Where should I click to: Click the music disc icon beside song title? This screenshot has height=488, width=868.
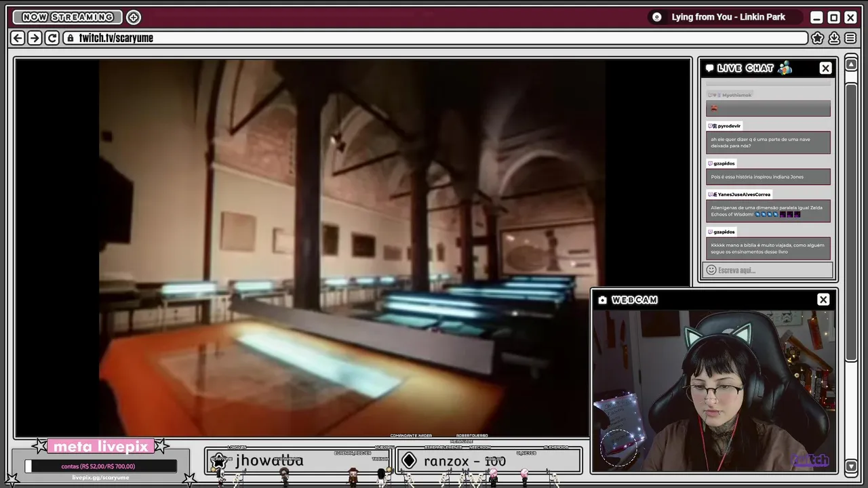click(656, 17)
